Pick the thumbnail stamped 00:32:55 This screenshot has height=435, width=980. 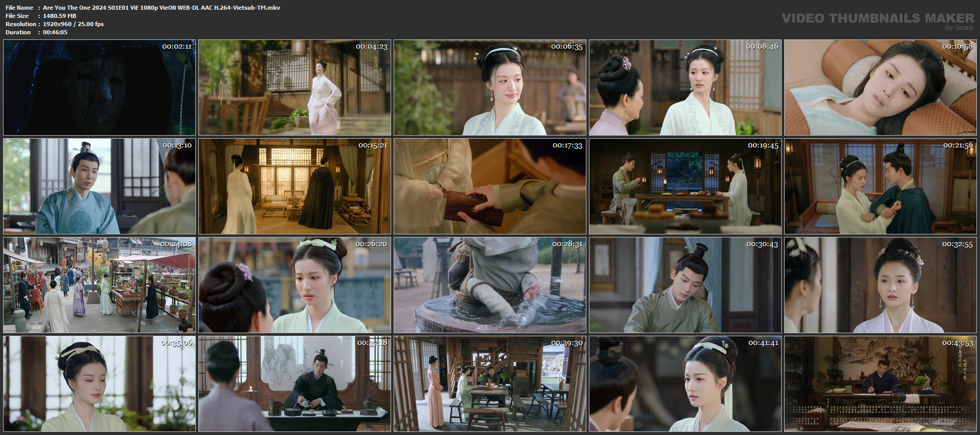point(880,285)
